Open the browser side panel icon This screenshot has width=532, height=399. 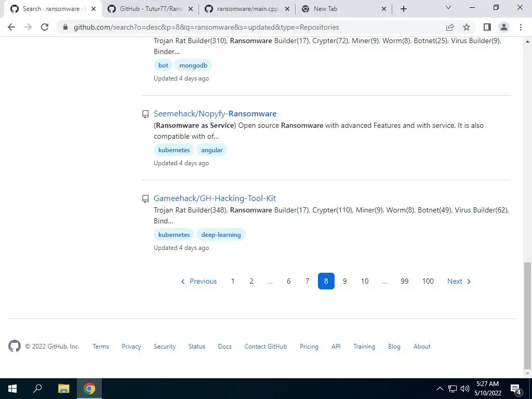tap(487, 27)
